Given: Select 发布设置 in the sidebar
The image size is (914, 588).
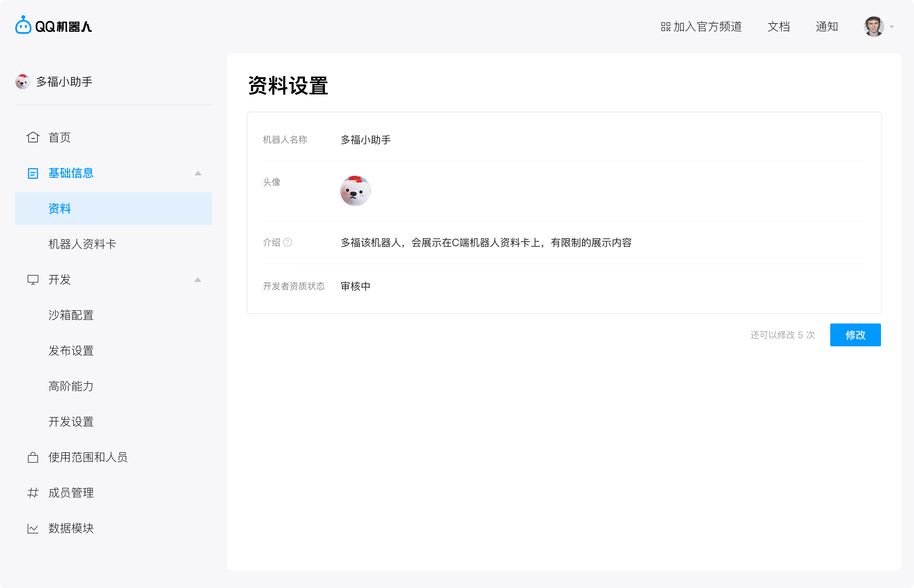Looking at the screenshot, I should point(71,350).
